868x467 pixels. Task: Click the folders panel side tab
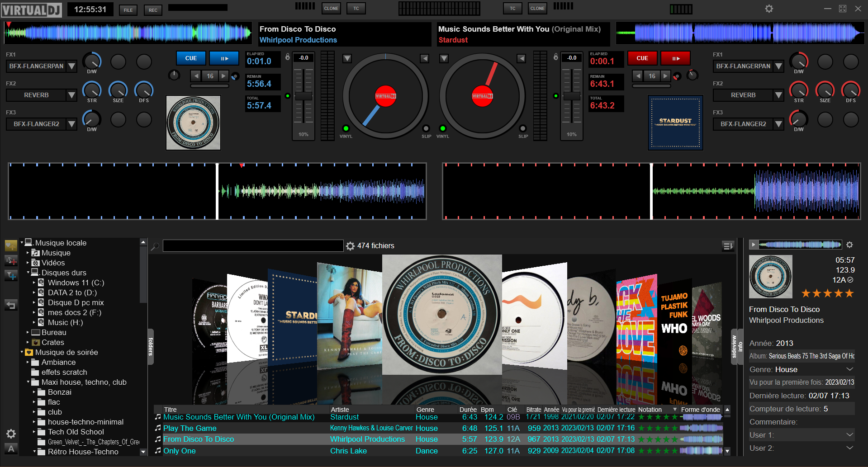[x=151, y=347]
